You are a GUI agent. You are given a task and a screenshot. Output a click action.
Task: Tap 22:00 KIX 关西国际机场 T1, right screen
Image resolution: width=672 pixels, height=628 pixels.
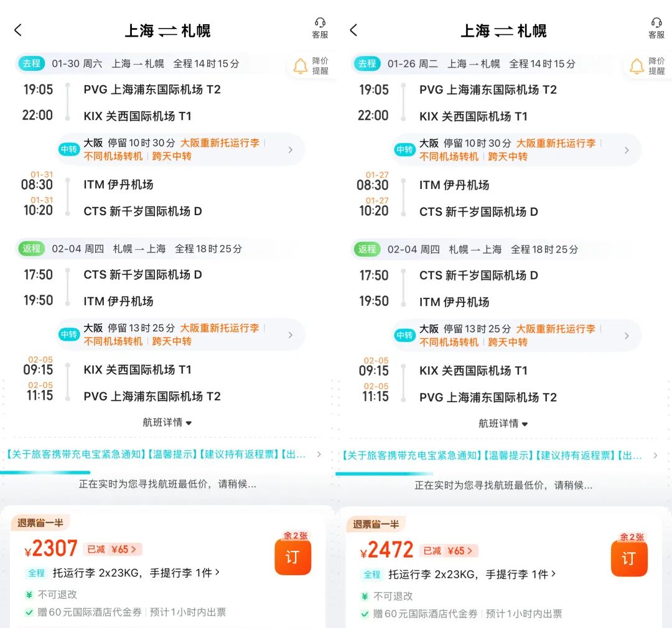(x=443, y=116)
